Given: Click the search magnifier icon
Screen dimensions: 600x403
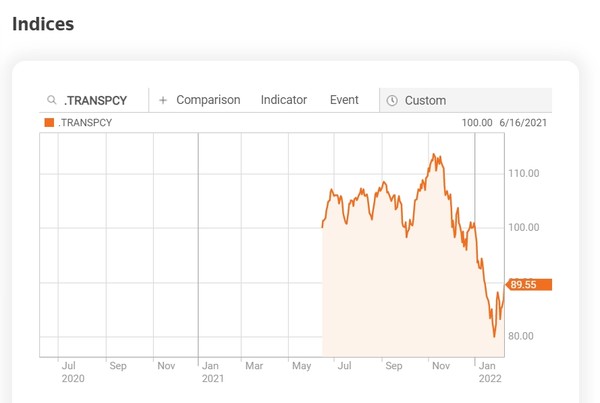Looking at the screenshot, I should pyautogui.click(x=51, y=100).
